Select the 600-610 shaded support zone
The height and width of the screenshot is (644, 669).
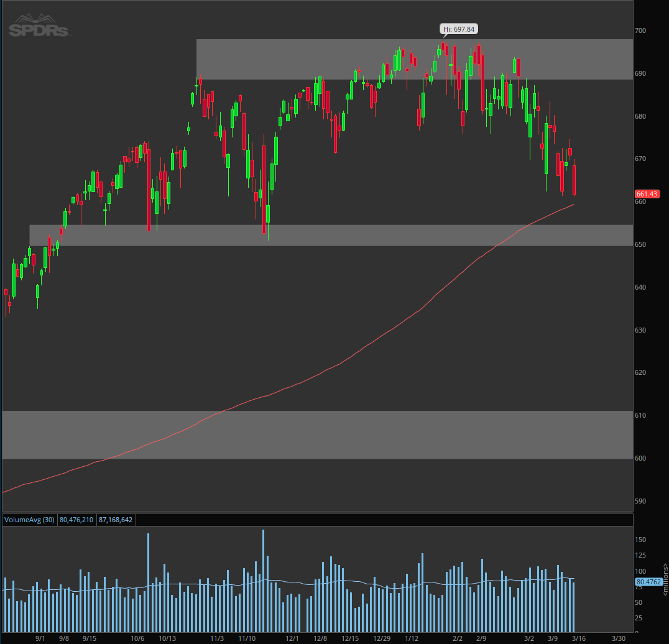point(318,435)
